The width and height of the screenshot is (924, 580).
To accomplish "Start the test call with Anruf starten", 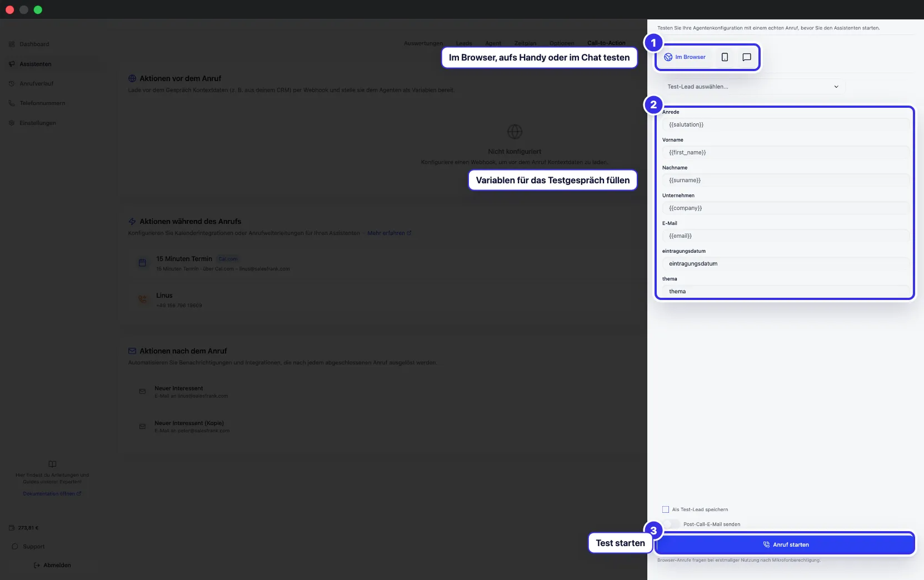I will coord(785,544).
